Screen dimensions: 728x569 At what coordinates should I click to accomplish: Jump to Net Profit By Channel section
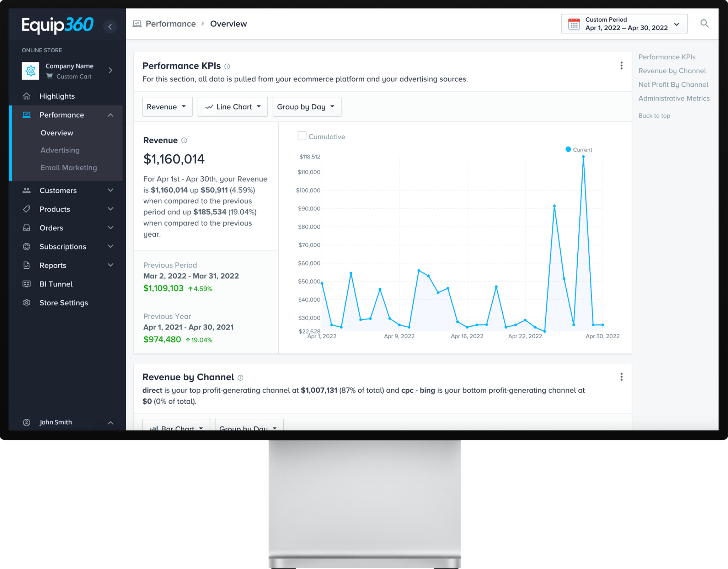coord(673,85)
